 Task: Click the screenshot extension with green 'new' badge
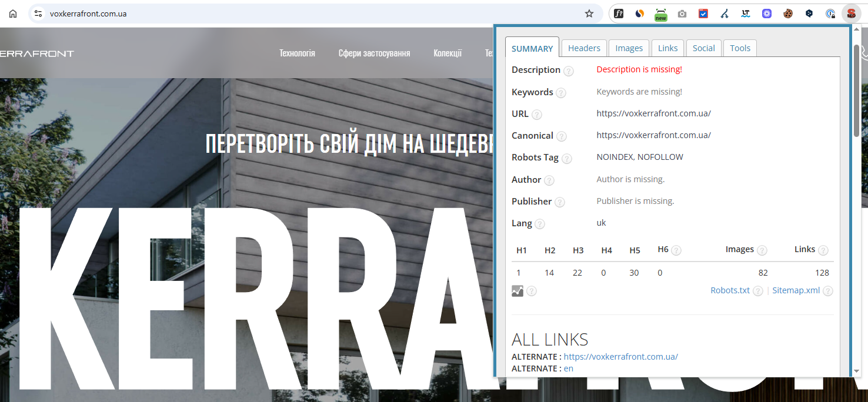[x=661, y=14]
